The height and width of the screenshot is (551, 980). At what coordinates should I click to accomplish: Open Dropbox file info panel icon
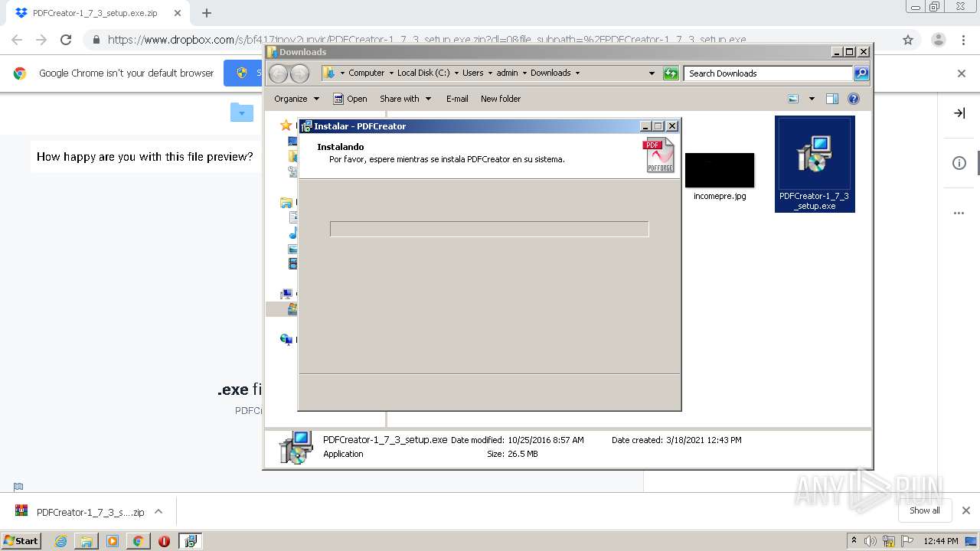(x=959, y=163)
